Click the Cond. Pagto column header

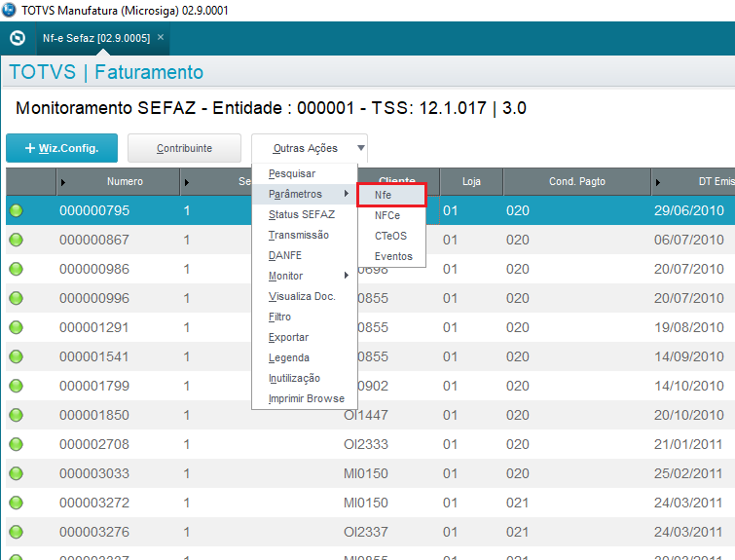[x=577, y=181]
